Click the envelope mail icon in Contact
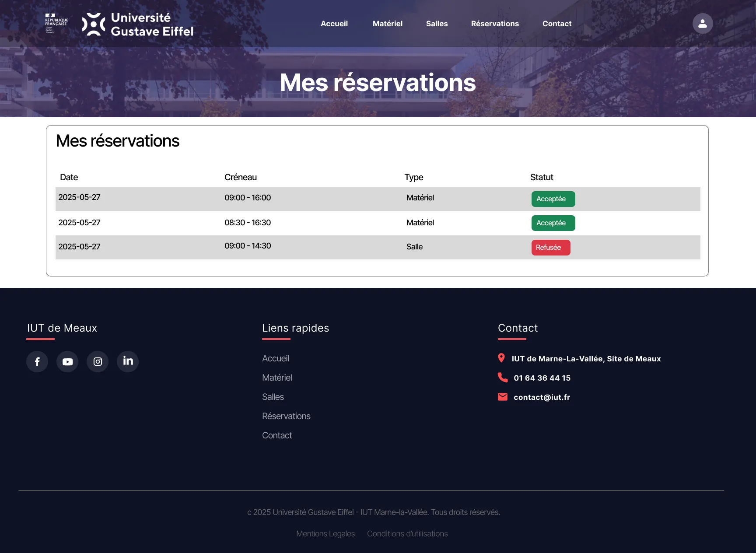This screenshot has height=553, width=756. tap(503, 397)
